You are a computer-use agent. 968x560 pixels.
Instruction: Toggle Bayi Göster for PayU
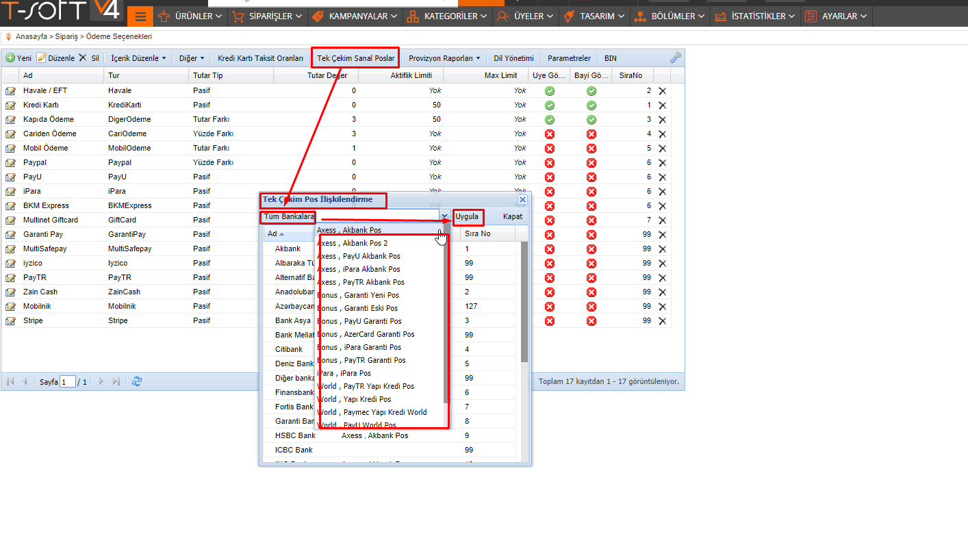tap(591, 177)
